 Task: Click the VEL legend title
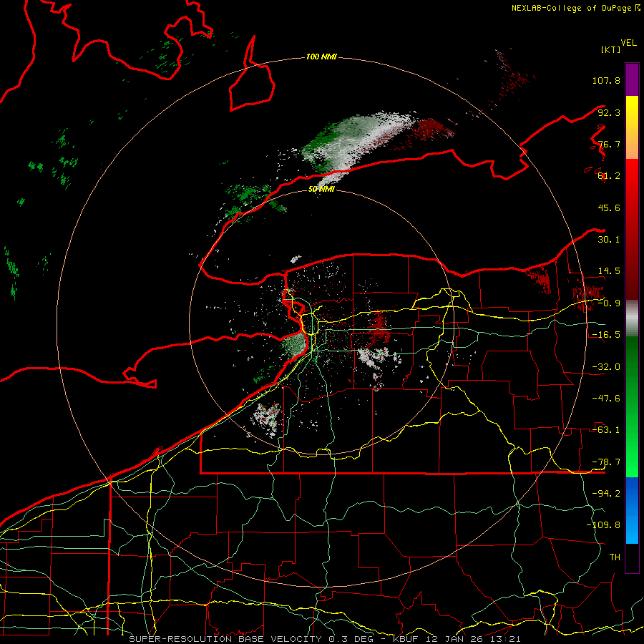click(x=628, y=43)
